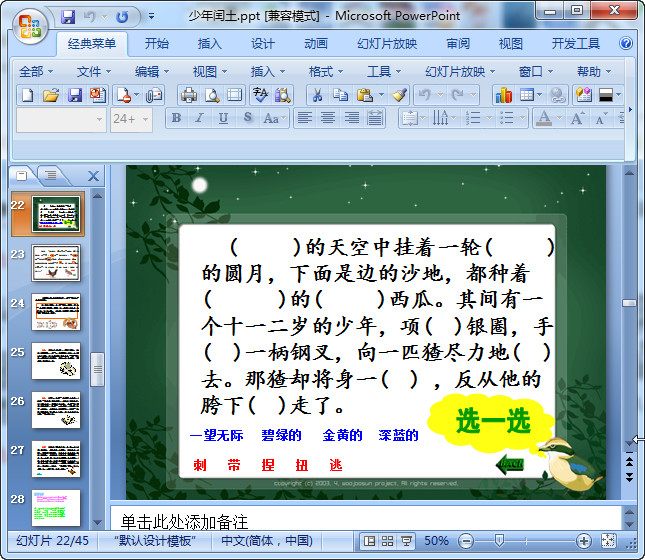Click the paste clipboard icon
This screenshot has height=560, width=645.
[x=364, y=95]
